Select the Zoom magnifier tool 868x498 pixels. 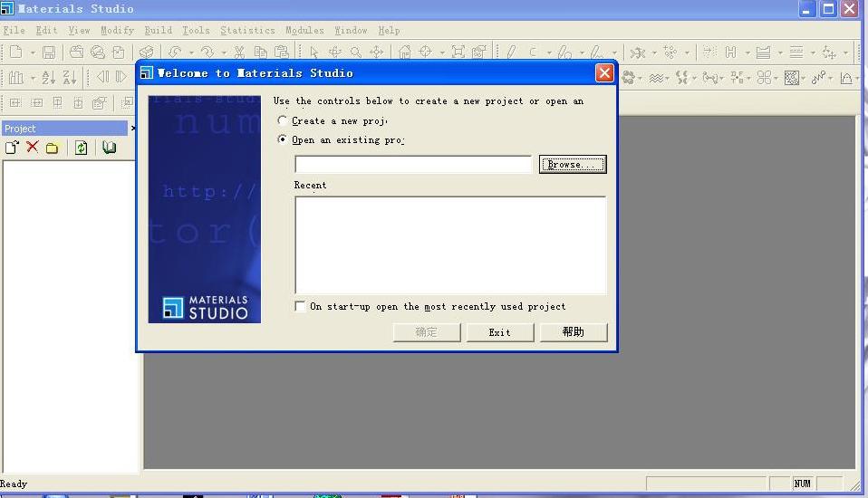coord(356,52)
